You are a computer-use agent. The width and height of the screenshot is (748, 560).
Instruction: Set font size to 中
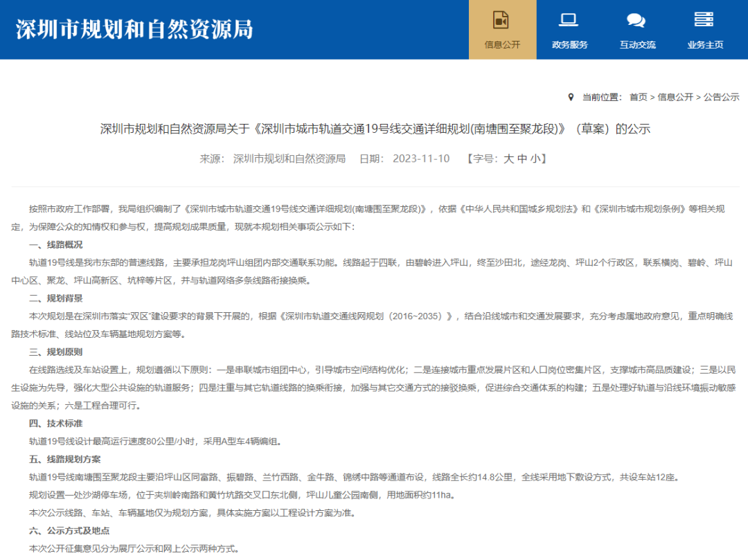click(x=522, y=159)
